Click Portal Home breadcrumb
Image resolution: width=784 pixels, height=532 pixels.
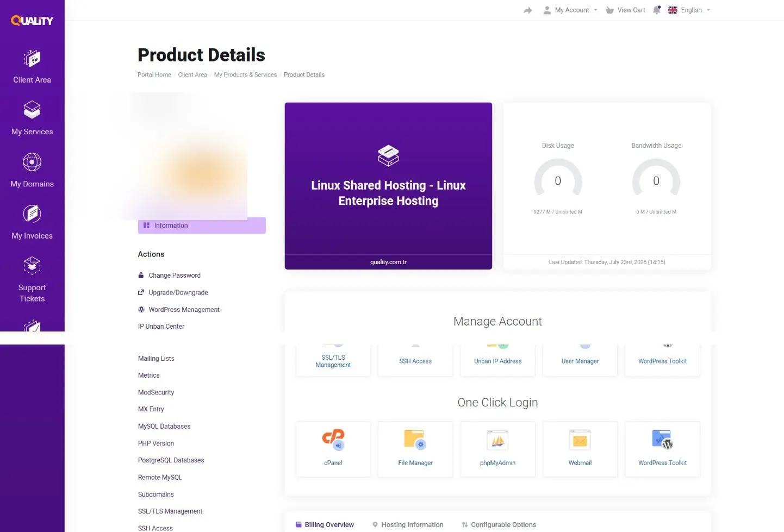click(x=154, y=75)
